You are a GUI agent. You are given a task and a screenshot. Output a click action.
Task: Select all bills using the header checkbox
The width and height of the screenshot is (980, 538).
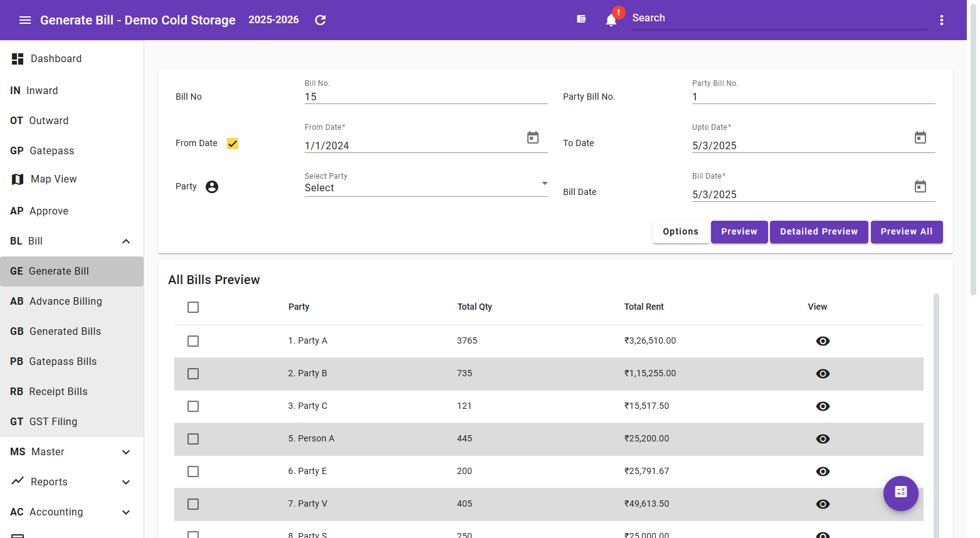tap(193, 307)
